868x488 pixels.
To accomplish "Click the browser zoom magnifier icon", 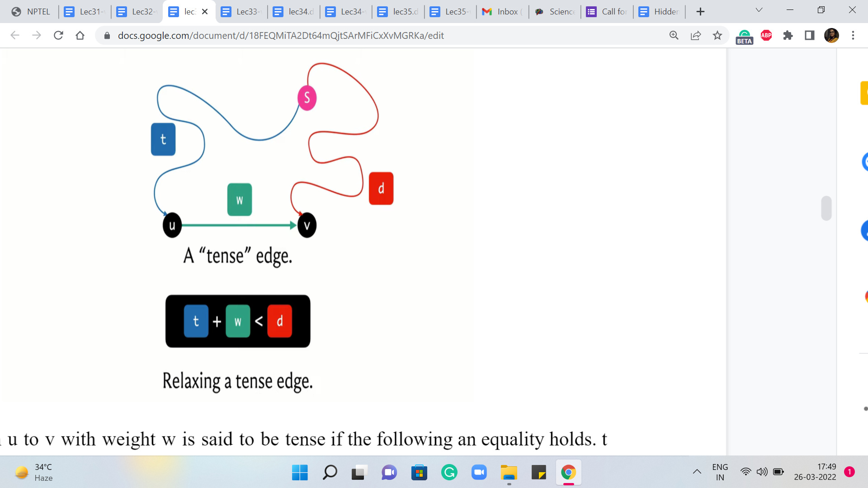I will [x=674, y=35].
